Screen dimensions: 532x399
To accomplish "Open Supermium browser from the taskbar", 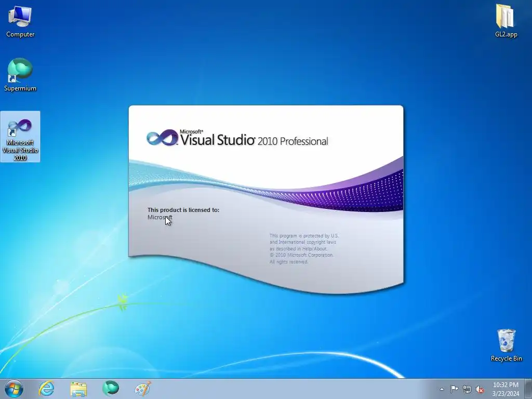I will point(111,389).
